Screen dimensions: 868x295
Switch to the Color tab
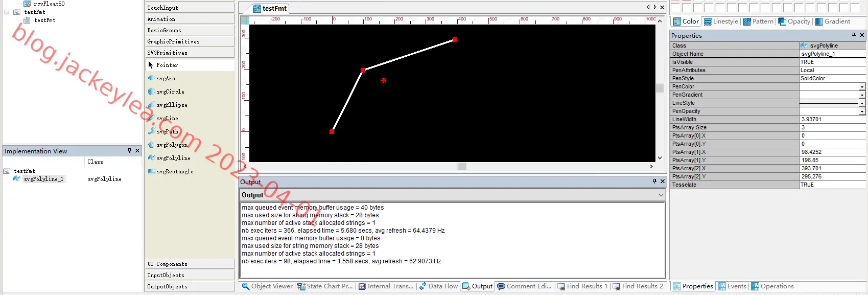point(686,21)
